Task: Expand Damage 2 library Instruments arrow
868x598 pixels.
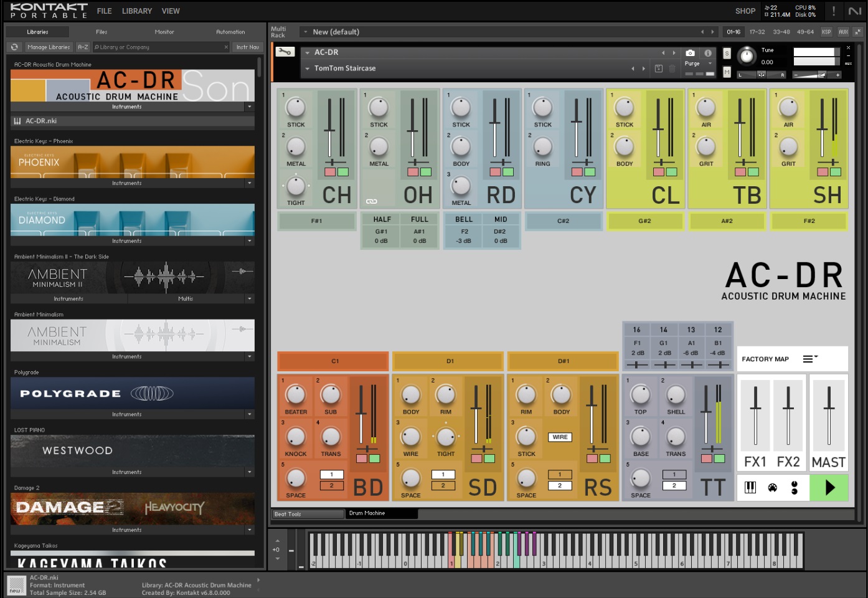Action: pyautogui.click(x=250, y=530)
